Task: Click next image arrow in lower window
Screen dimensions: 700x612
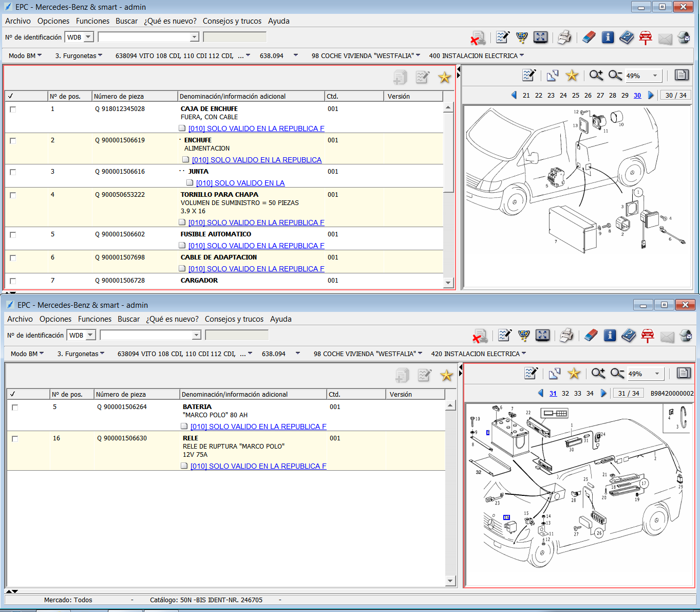Action: pos(603,393)
